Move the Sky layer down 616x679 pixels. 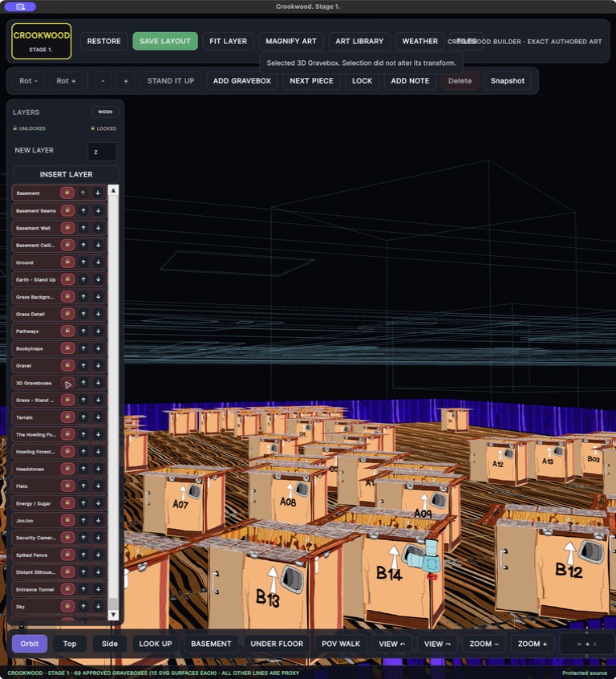(x=99, y=606)
